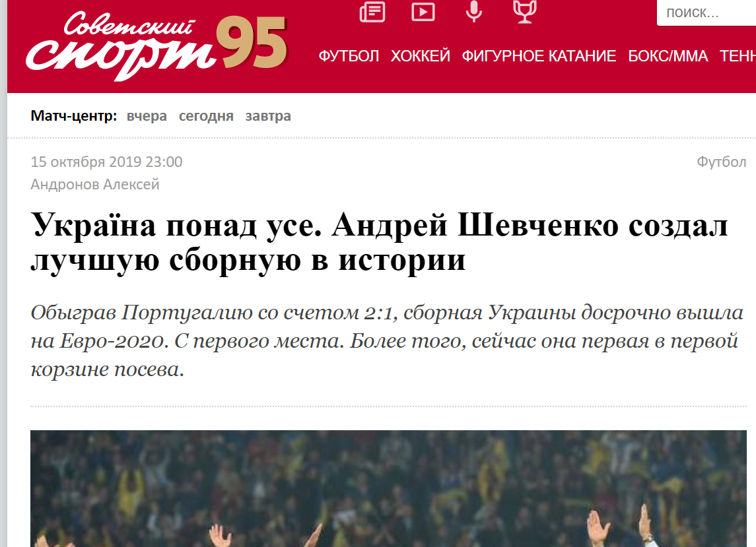Image resolution: width=756 pixels, height=547 pixels.
Task: Open the video section icon
Action: (x=423, y=12)
